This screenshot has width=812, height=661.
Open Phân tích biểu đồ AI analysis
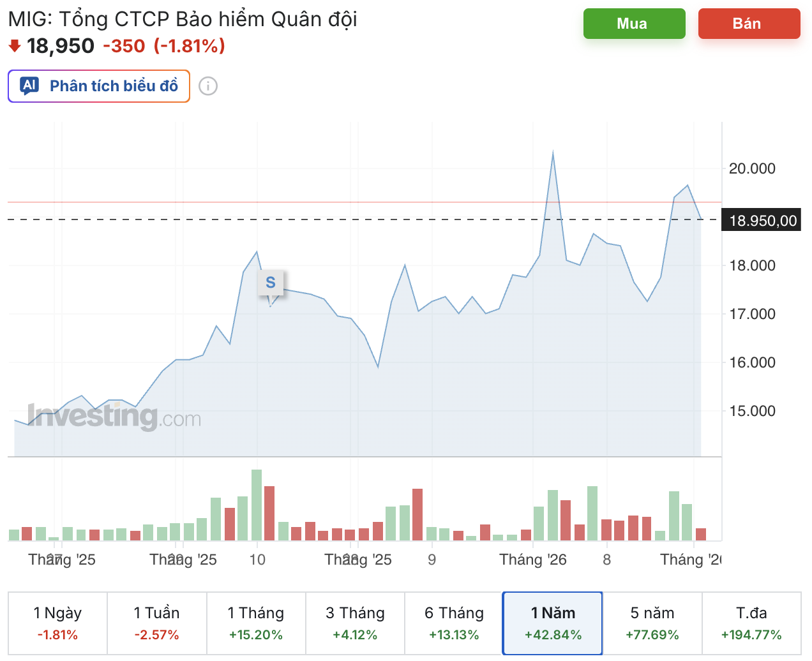pyautogui.click(x=99, y=86)
